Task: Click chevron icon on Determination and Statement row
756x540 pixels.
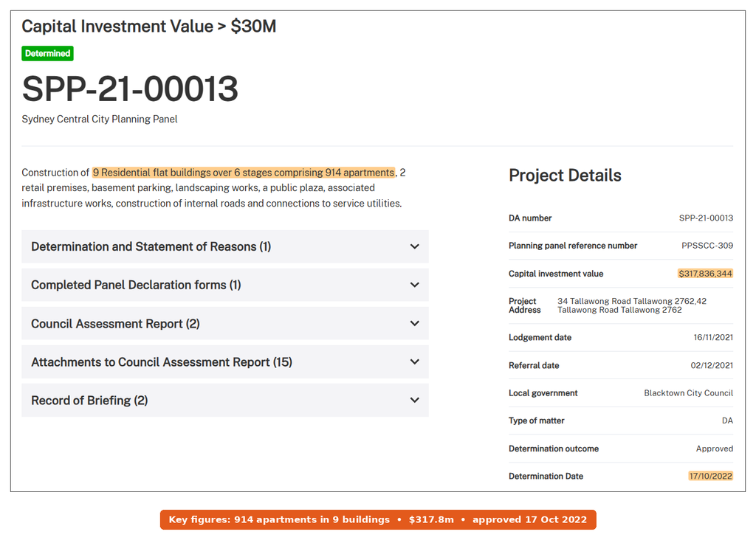Action: pos(415,246)
